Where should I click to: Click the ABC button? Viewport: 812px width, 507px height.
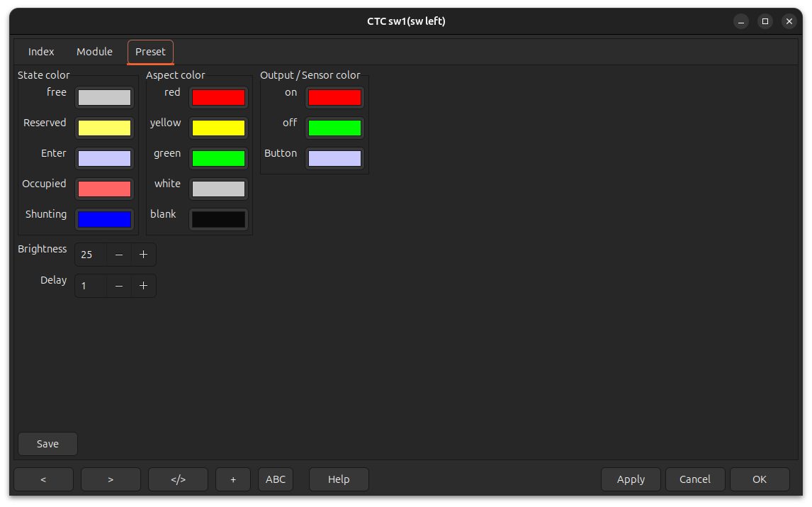pos(276,479)
